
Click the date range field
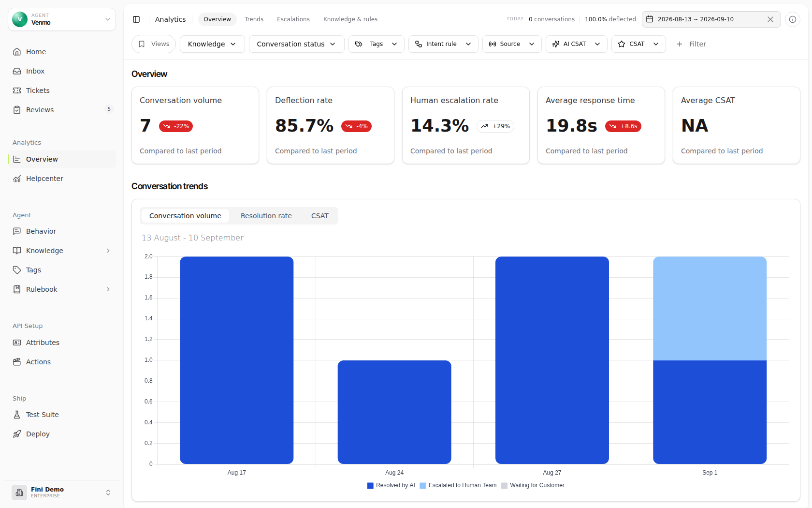711,19
